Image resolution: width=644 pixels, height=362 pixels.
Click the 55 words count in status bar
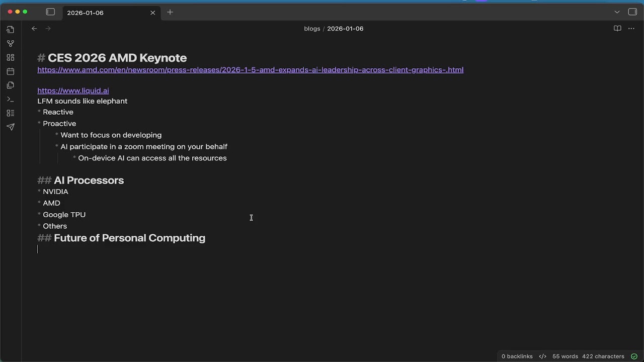(x=565, y=356)
